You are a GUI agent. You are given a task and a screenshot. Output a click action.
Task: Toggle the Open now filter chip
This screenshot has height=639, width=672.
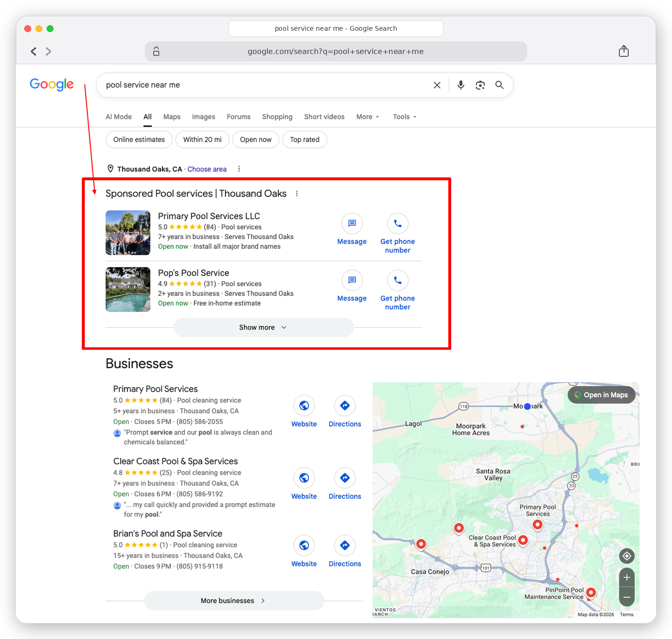pos(256,139)
